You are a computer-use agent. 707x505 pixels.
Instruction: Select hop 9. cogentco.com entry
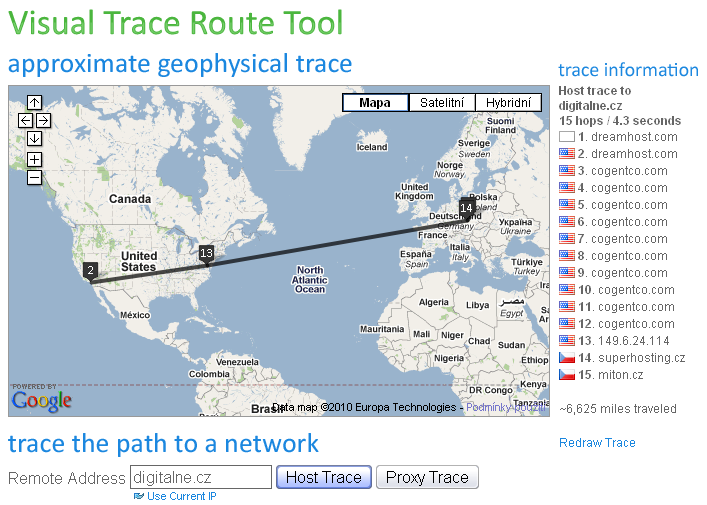pos(623,273)
